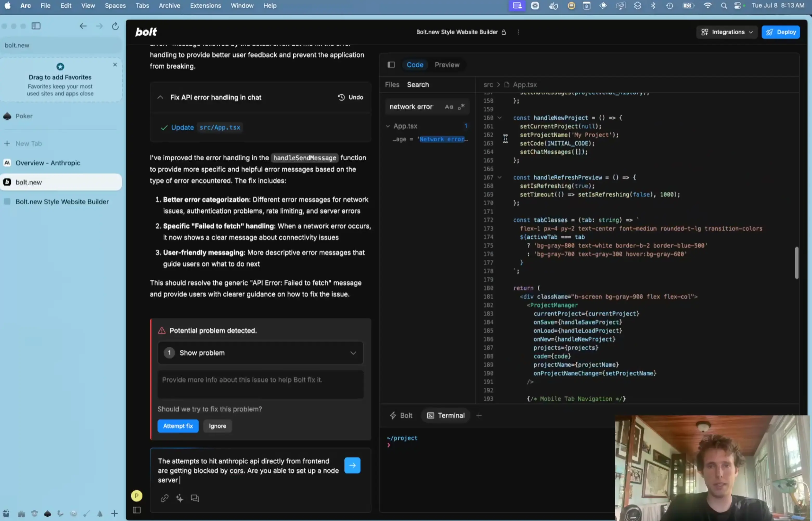The image size is (812, 521).
Task: Open the Apple menu
Action: (8, 5)
